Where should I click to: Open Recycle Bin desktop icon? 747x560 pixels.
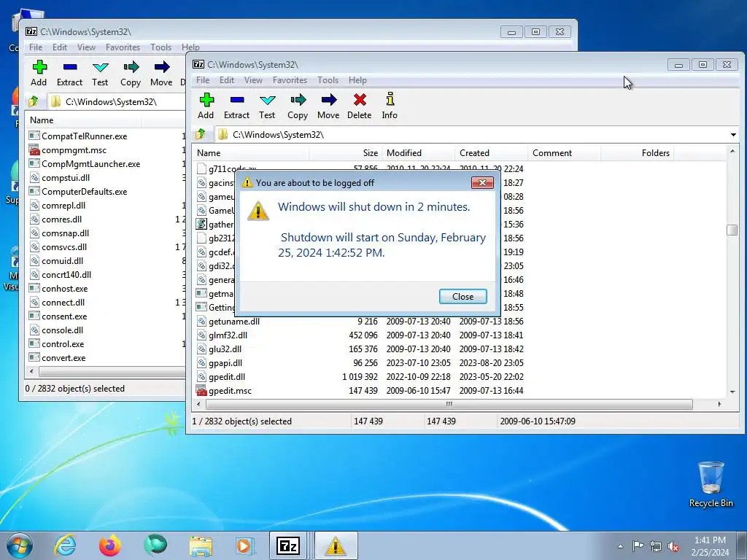tap(711, 484)
